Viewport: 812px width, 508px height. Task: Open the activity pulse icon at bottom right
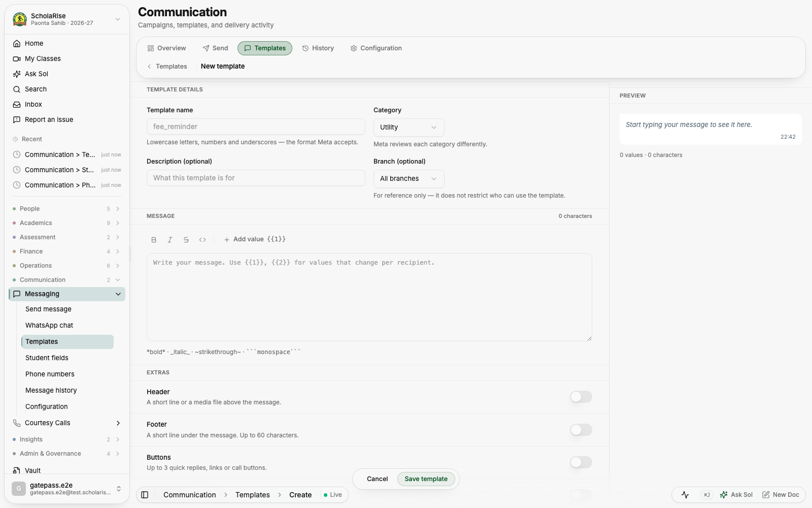click(x=685, y=494)
